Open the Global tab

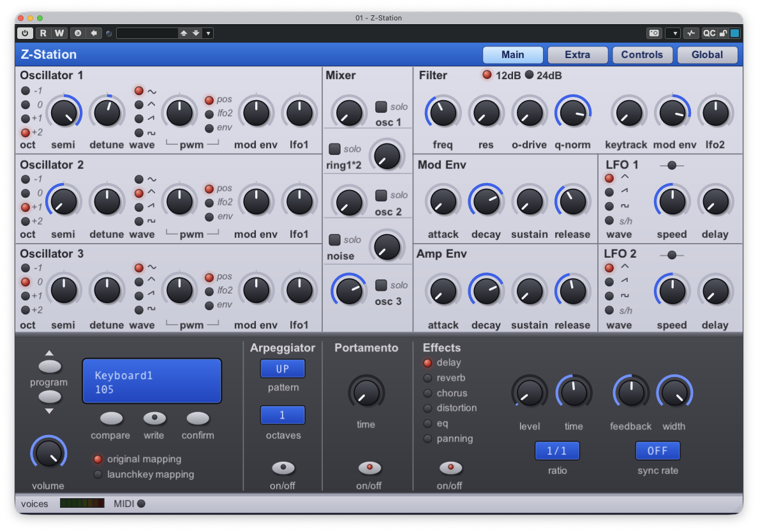coord(707,55)
